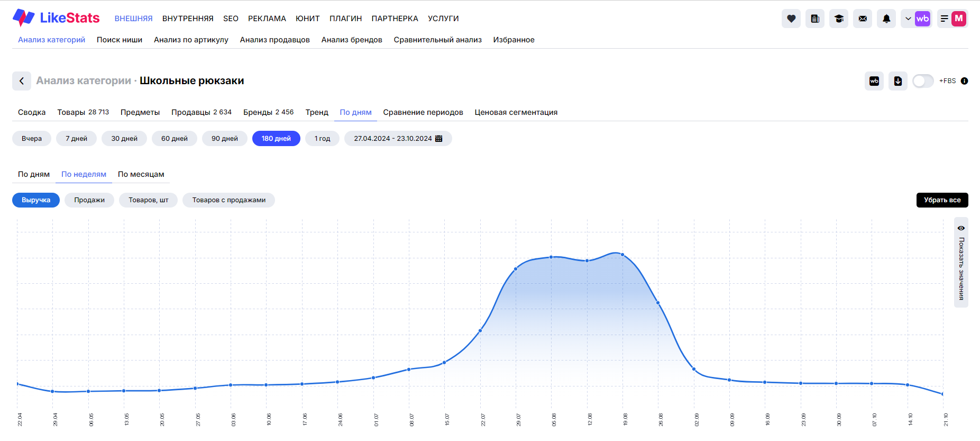Image resolution: width=980 pixels, height=441 pixels.
Task: Open the date range calendar picker
Action: (x=398, y=139)
